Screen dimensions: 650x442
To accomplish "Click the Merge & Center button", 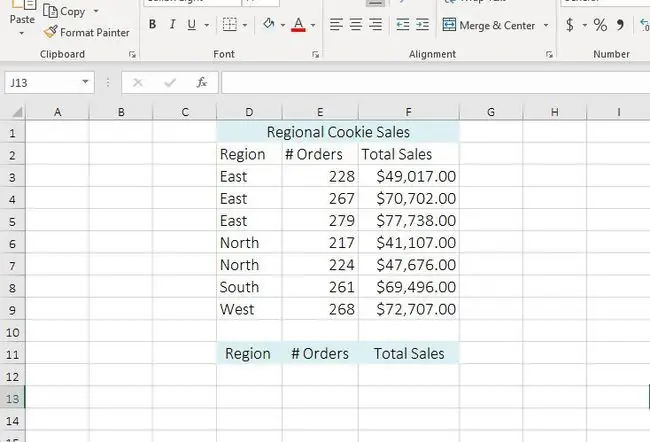I will pos(489,25).
